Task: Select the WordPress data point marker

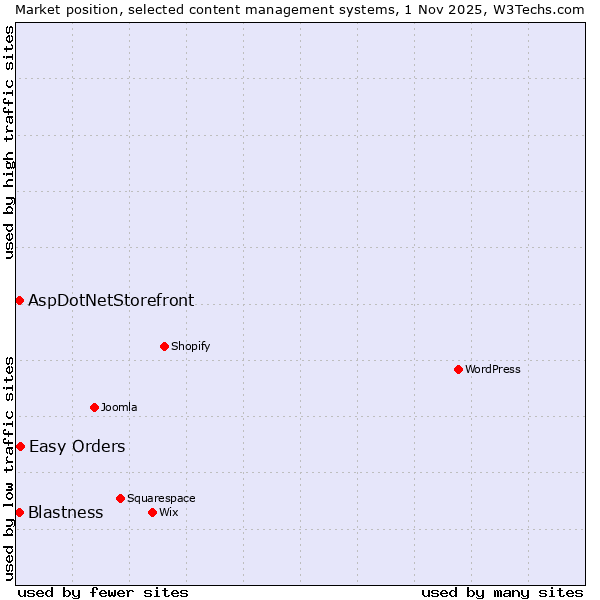Action: click(458, 369)
